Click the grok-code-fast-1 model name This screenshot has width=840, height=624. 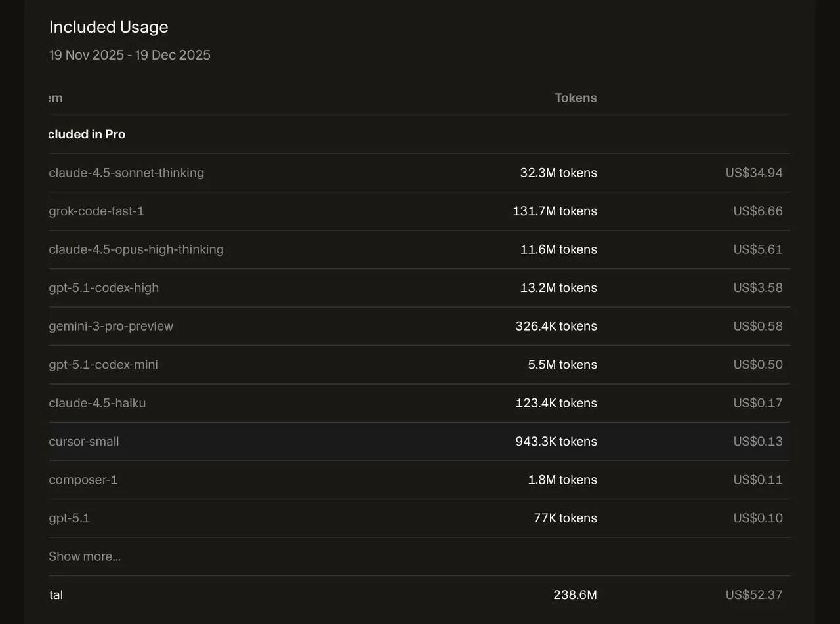pos(96,211)
